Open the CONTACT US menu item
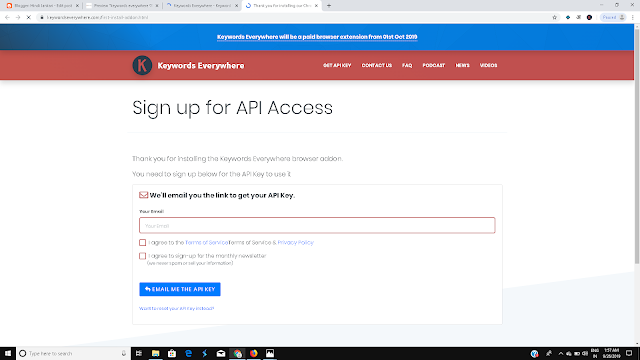Screen dimensions: 640x360 [x=377, y=65]
